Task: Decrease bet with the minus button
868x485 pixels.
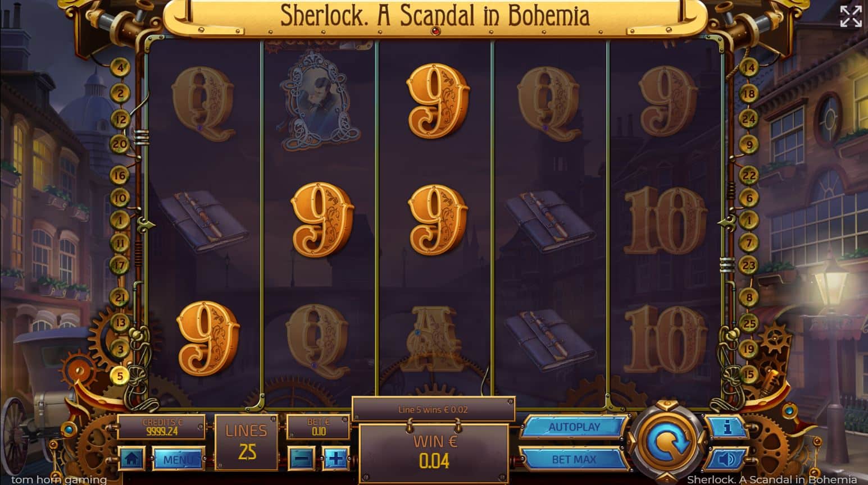Action: point(302,459)
